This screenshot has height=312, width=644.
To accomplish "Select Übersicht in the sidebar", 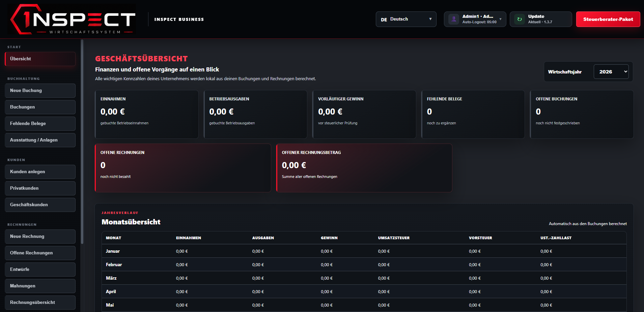I will tap(40, 59).
